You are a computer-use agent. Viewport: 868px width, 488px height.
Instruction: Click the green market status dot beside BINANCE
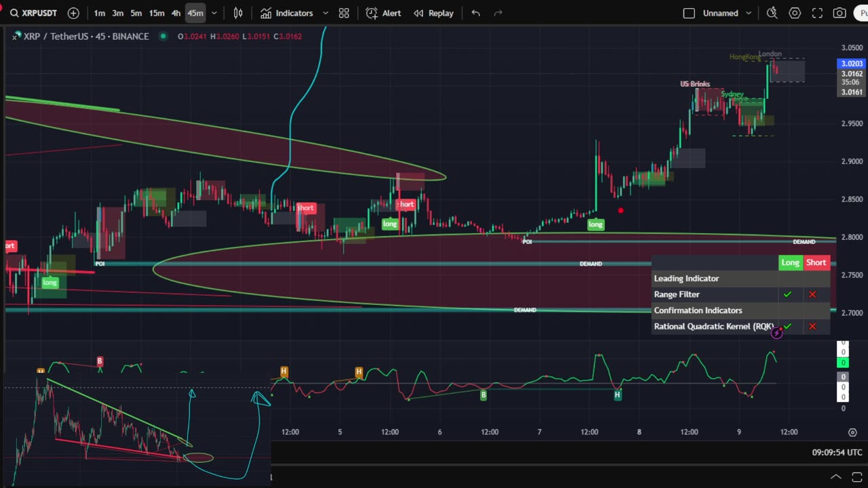[x=163, y=36]
